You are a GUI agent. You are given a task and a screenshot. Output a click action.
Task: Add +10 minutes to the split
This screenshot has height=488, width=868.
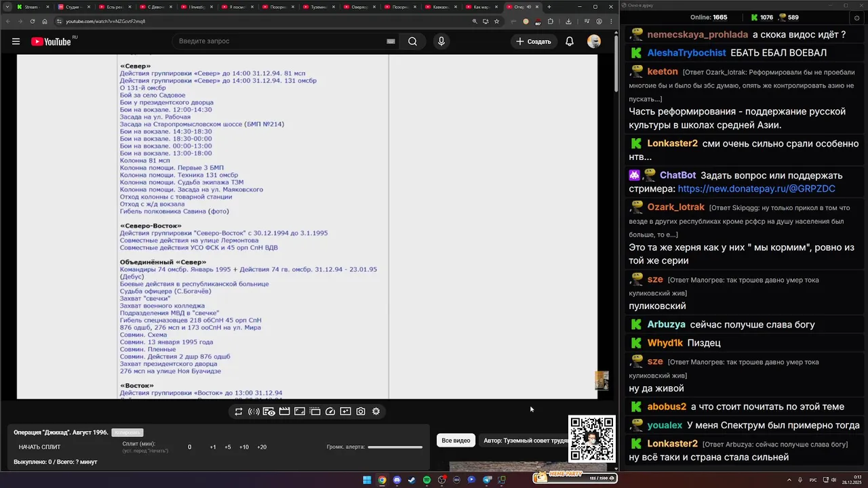point(244,447)
